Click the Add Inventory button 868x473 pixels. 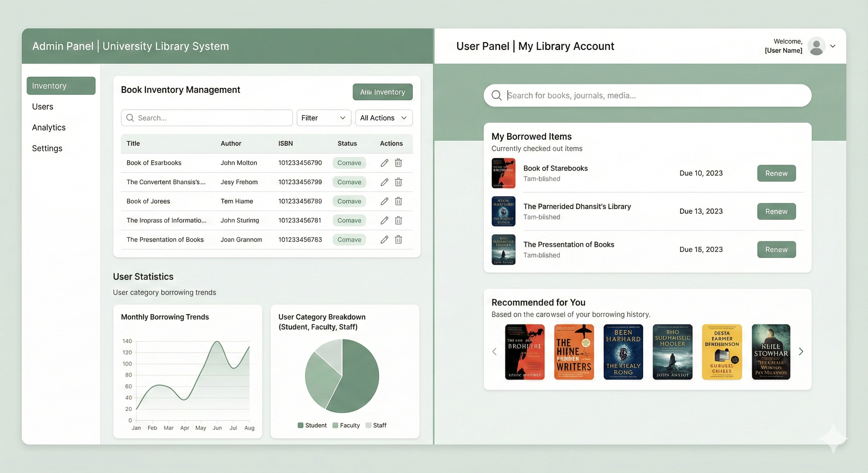383,92
